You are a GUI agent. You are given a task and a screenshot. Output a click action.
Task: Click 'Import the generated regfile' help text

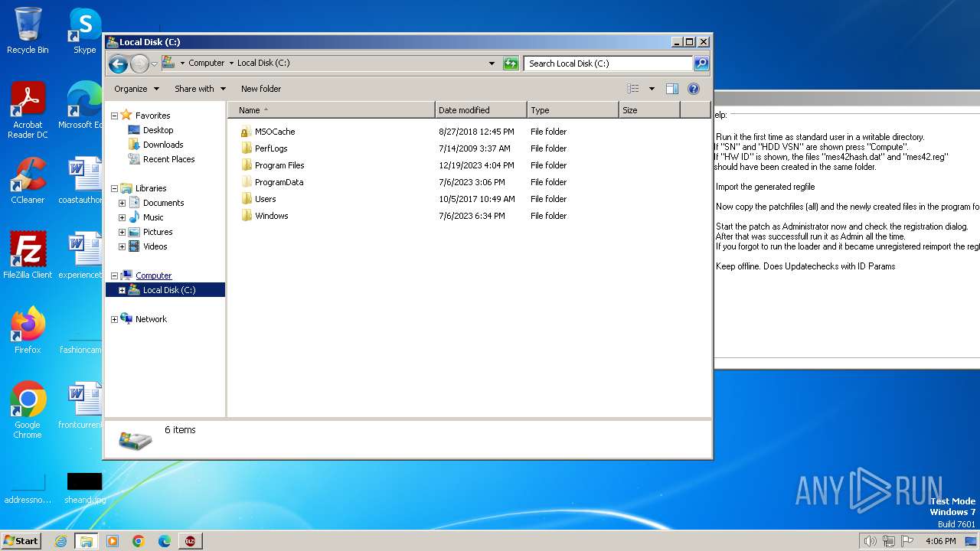point(765,187)
